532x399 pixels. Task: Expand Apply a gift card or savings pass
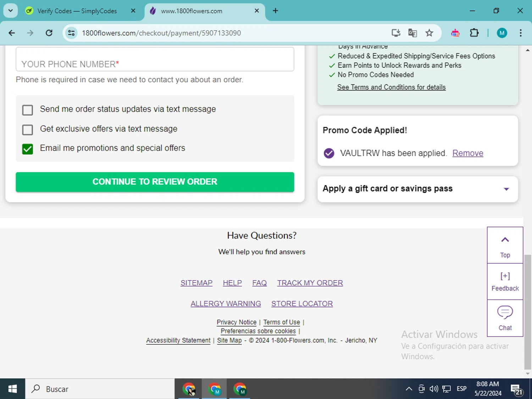pyautogui.click(x=417, y=189)
